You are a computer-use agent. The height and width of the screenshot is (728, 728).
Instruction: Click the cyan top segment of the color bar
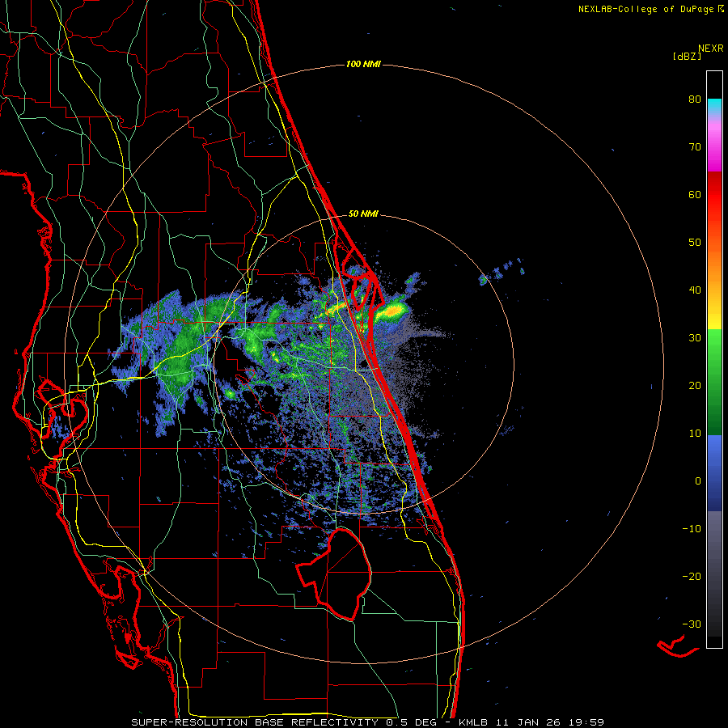click(714, 107)
